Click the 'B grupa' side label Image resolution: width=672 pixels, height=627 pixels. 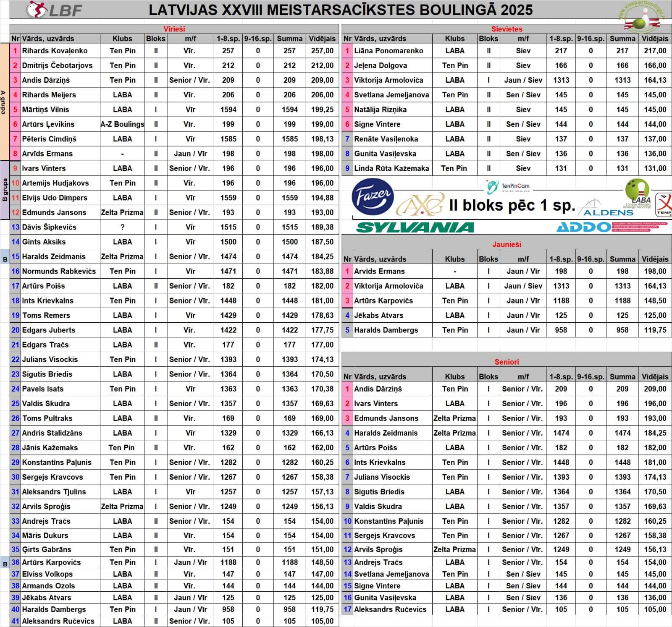(5, 190)
